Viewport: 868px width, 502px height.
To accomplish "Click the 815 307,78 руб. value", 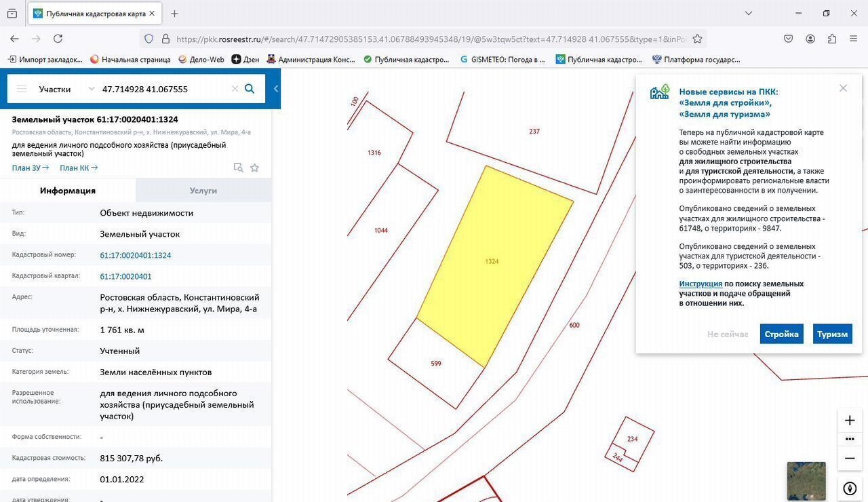I will [x=132, y=459].
